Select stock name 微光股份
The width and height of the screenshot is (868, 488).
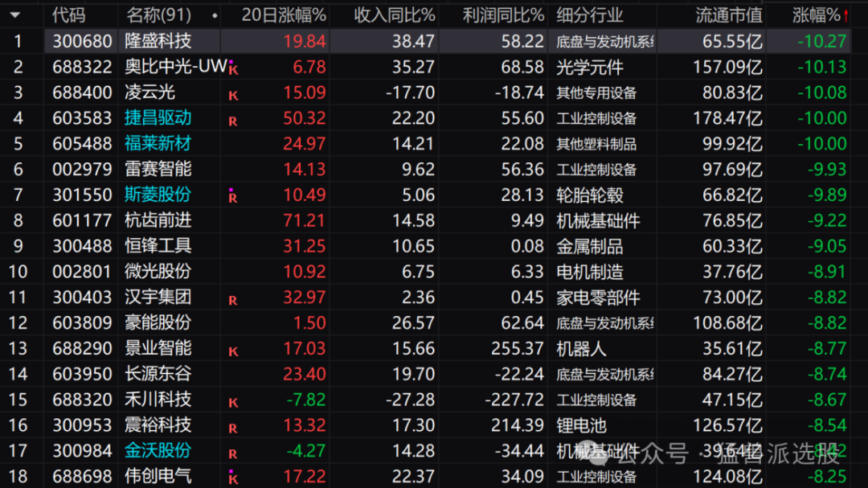pos(158,271)
